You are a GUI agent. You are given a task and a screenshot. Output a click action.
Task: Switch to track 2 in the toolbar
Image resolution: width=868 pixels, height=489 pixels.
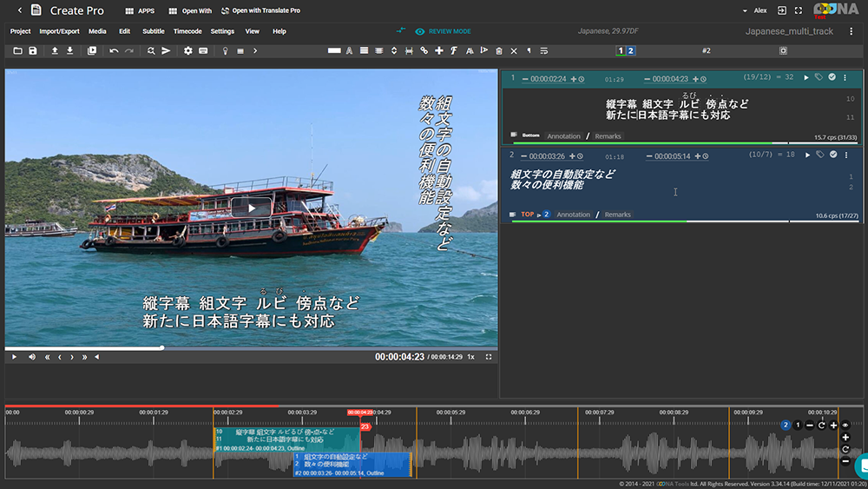[x=631, y=51]
